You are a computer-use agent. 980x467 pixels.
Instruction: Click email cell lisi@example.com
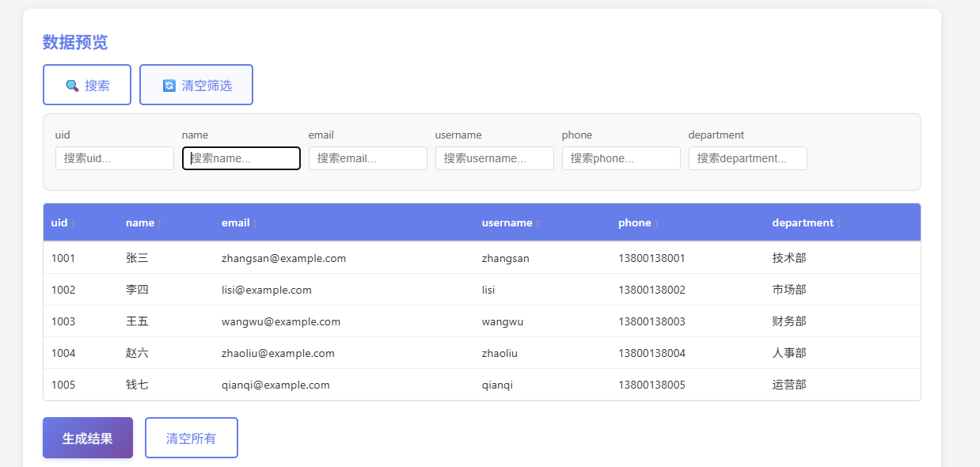point(267,290)
